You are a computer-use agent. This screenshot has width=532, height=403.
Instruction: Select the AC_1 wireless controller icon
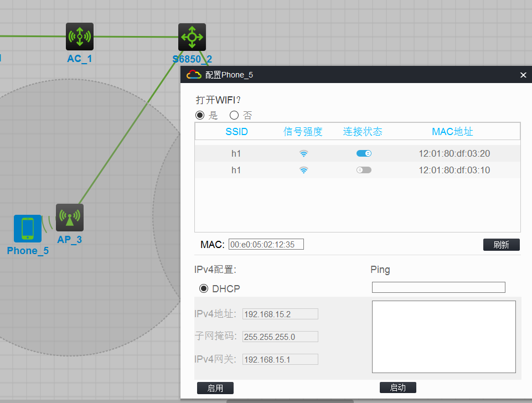pos(80,37)
